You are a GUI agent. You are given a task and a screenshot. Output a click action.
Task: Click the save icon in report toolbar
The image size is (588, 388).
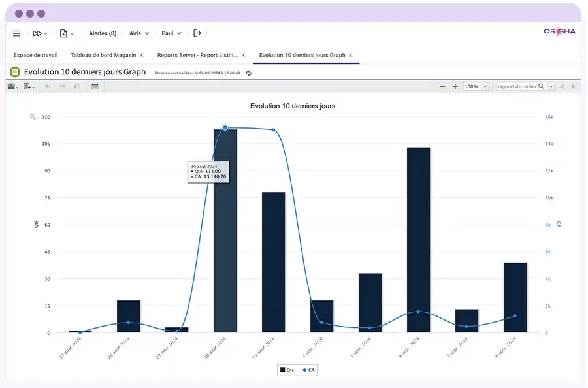tap(11, 86)
